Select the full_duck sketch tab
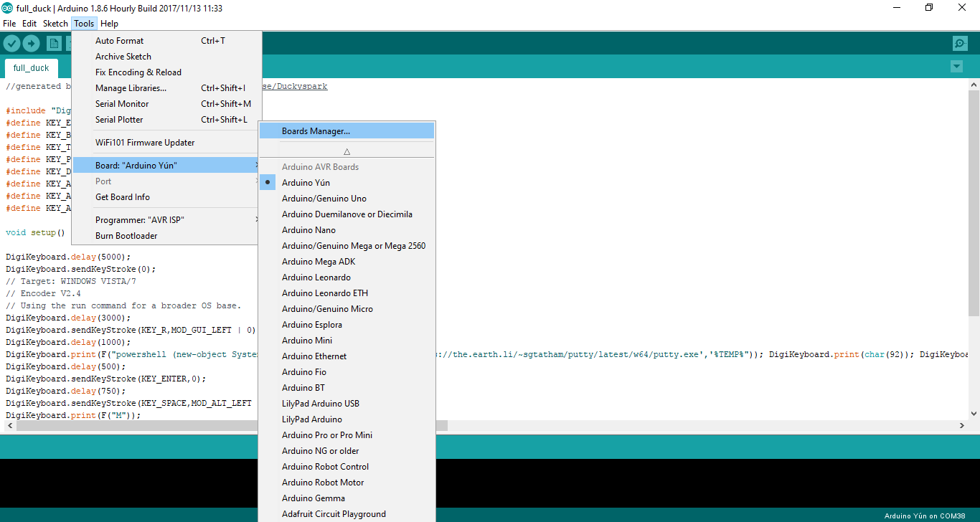 [32, 68]
